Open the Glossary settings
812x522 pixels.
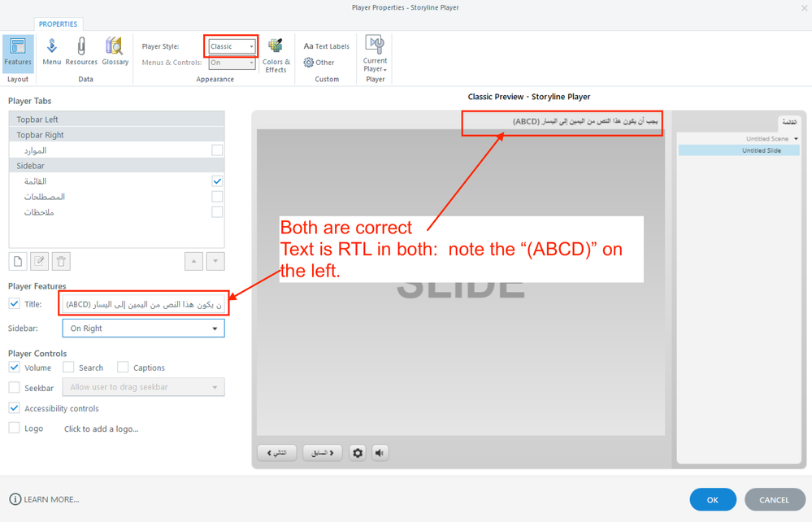tap(115, 52)
